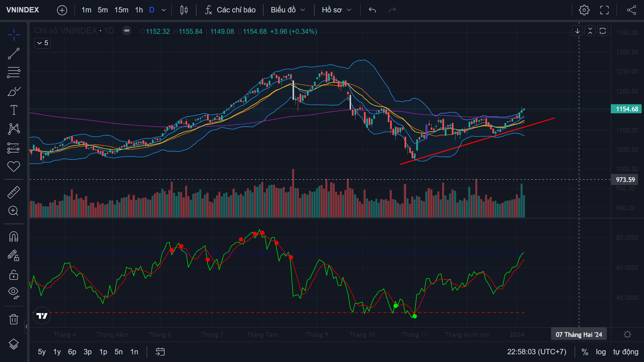
Task: Set the date range to 5n
Action: pyautogui.click(x=118, y=352)
